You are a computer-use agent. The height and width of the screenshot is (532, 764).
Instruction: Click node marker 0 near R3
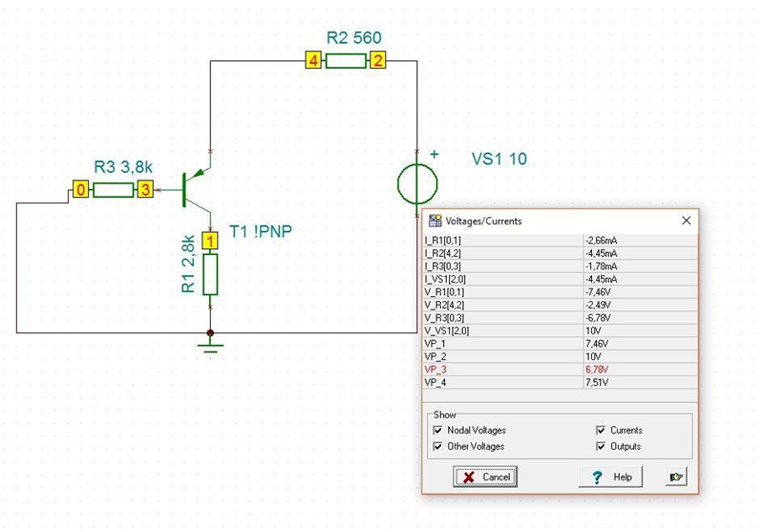(x=81, y=190)
